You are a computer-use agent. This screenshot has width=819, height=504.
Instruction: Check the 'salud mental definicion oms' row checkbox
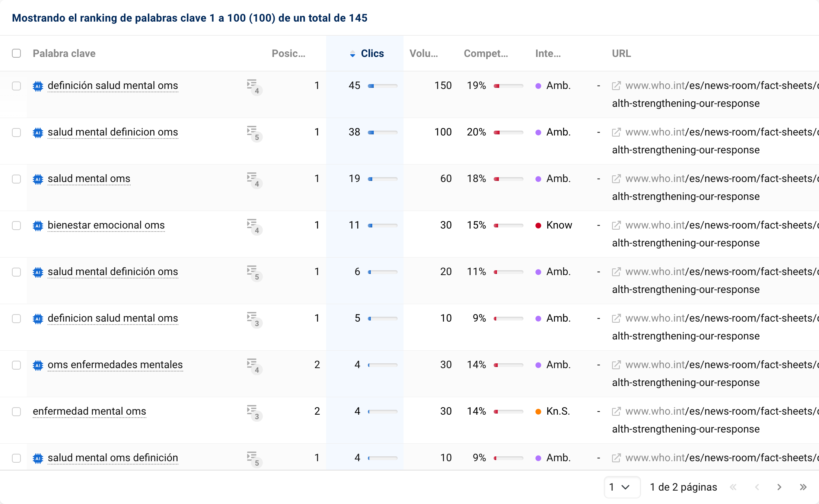point(16,133)
